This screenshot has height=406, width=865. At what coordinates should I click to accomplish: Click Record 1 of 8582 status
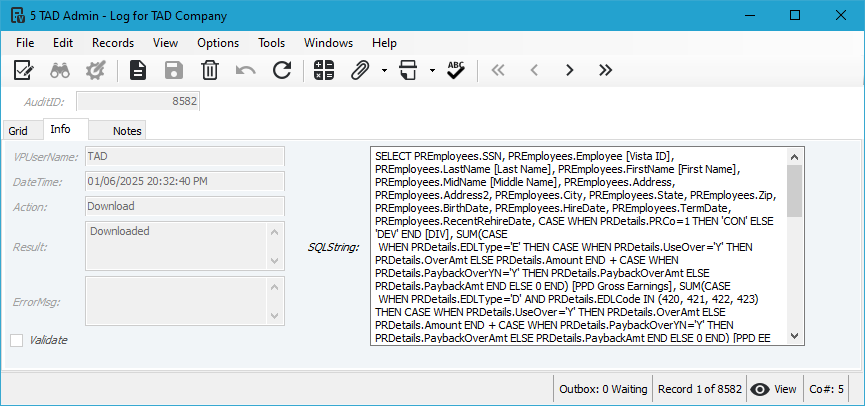[x=700, y=389]
